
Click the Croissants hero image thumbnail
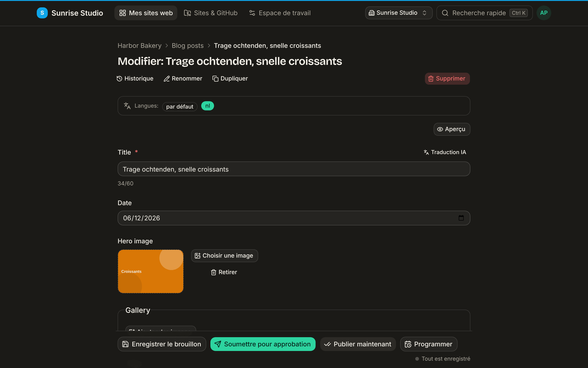pyautogui.click(x=150, y=271)
